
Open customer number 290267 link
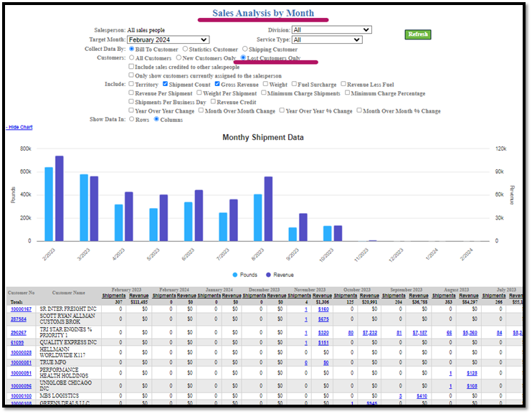click(16, 333)
